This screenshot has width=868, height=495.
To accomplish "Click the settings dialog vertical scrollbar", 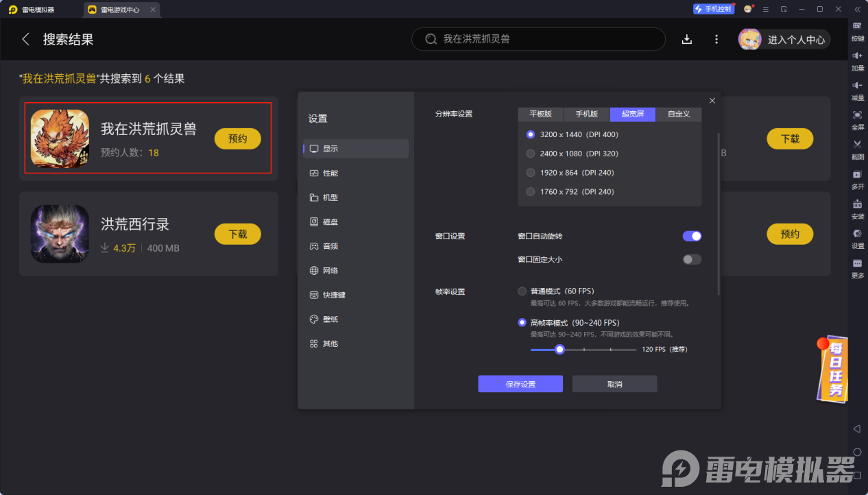I will [719, 214].
